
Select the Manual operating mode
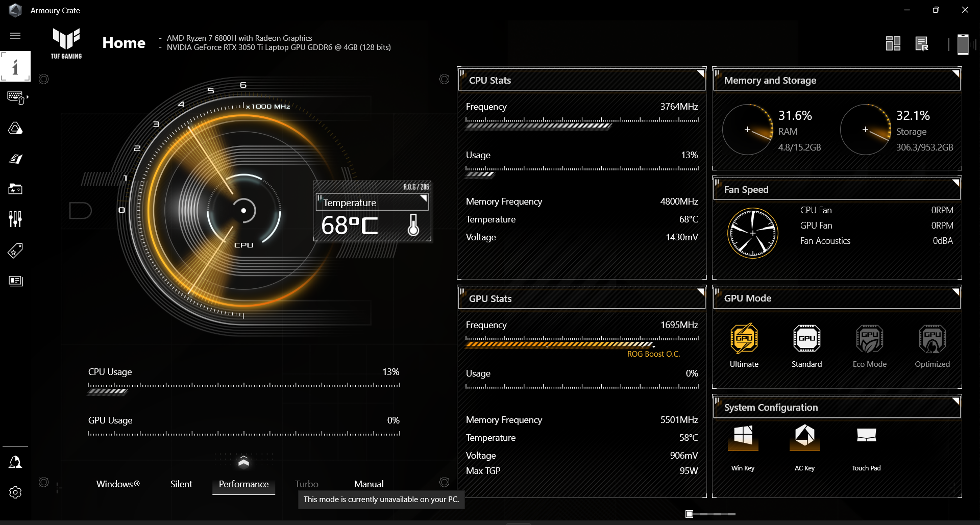(369, 484)
